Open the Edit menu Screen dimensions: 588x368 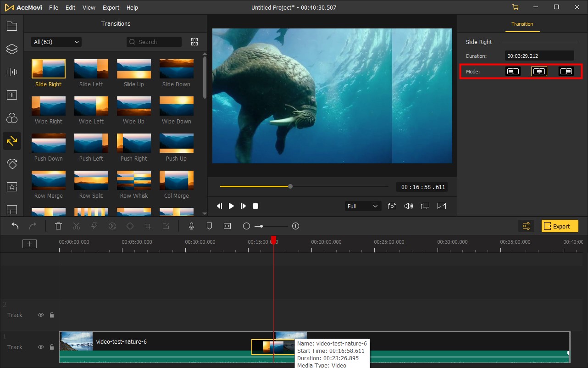point(70,8)
